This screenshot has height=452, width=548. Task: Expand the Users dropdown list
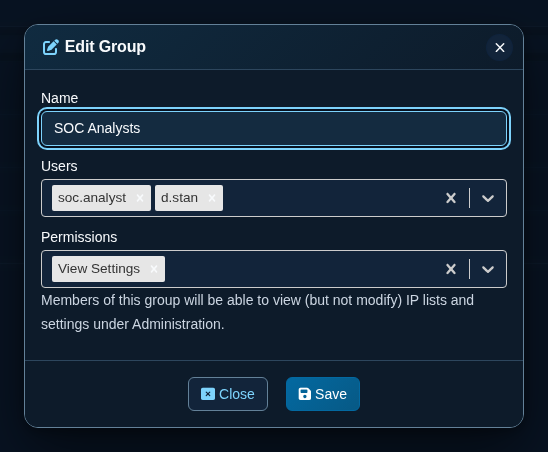coord(488,198)
